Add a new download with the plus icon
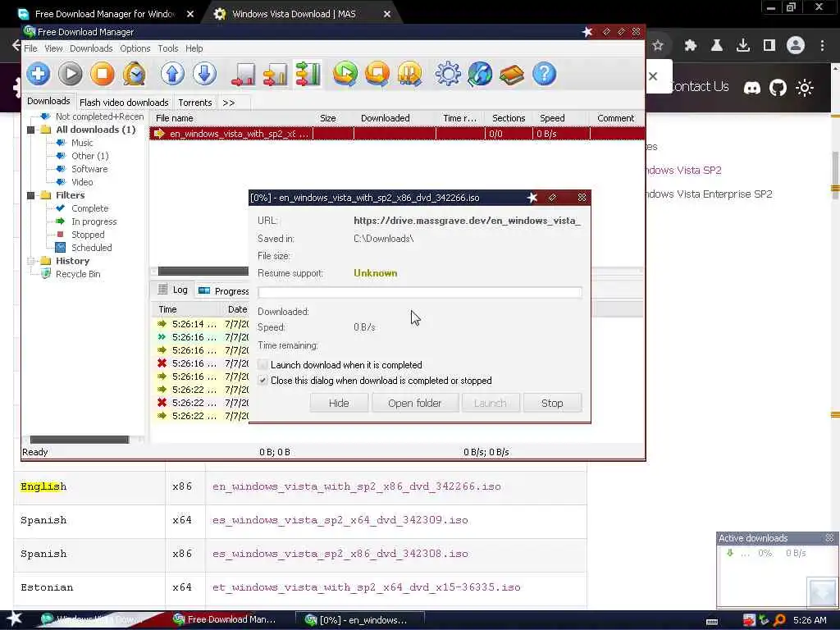 pos(38,73)
